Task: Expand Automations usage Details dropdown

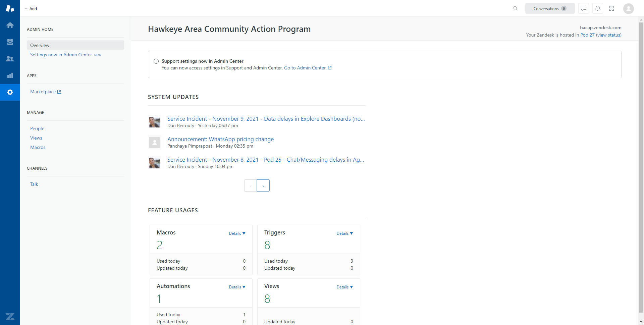Action: 237,287
